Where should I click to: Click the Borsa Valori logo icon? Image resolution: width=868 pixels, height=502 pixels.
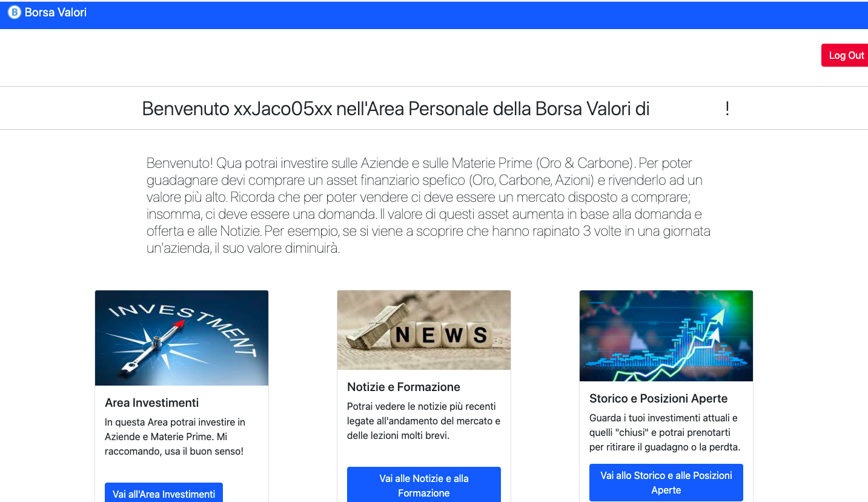[x=14, y=12]
